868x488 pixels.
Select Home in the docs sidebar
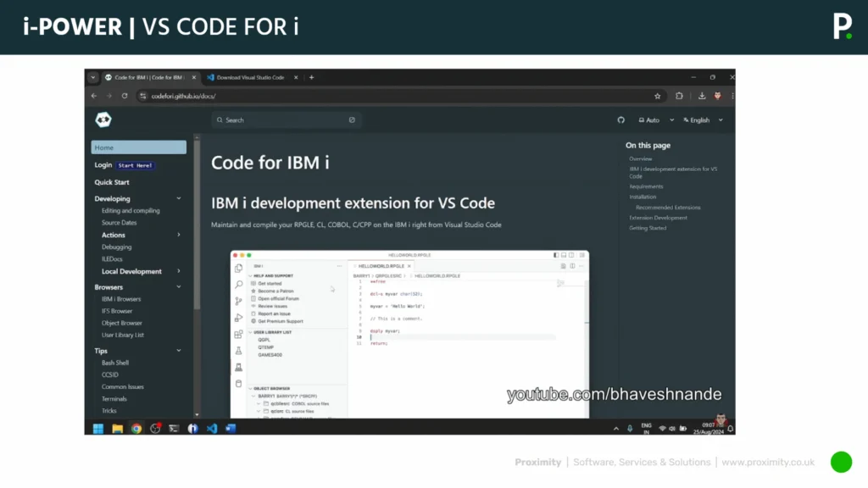[x=138, y=147]
